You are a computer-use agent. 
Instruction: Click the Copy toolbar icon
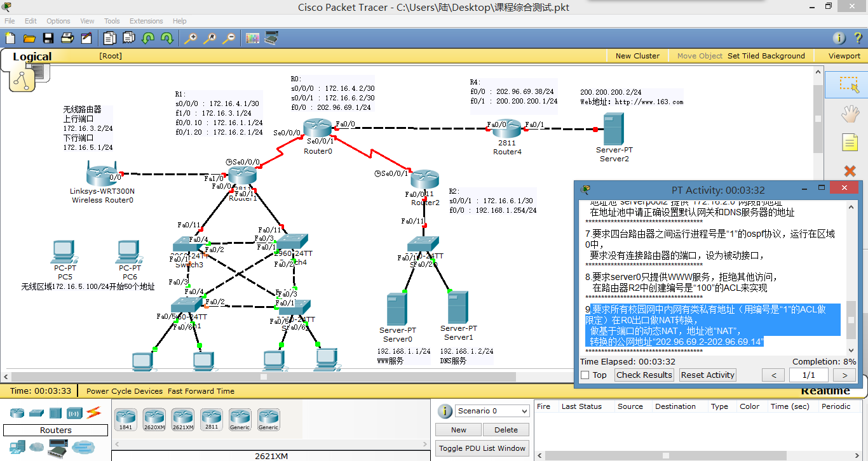[110, 38]
